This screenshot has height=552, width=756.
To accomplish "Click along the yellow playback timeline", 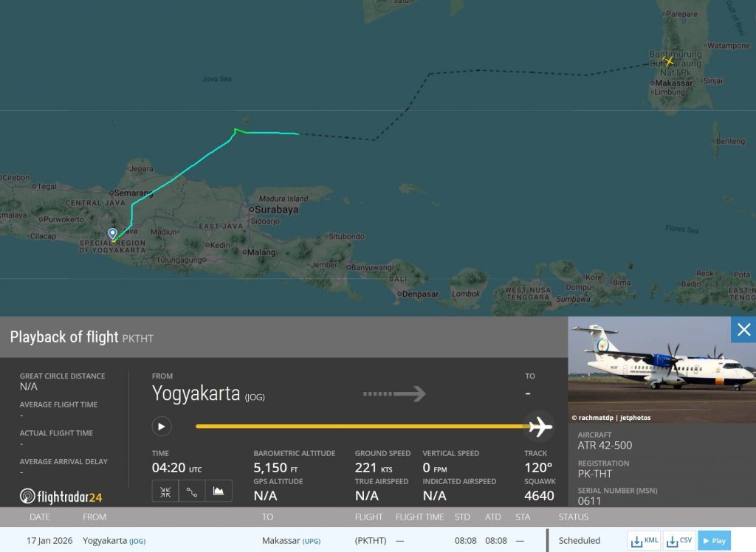I will click(362, 427).
